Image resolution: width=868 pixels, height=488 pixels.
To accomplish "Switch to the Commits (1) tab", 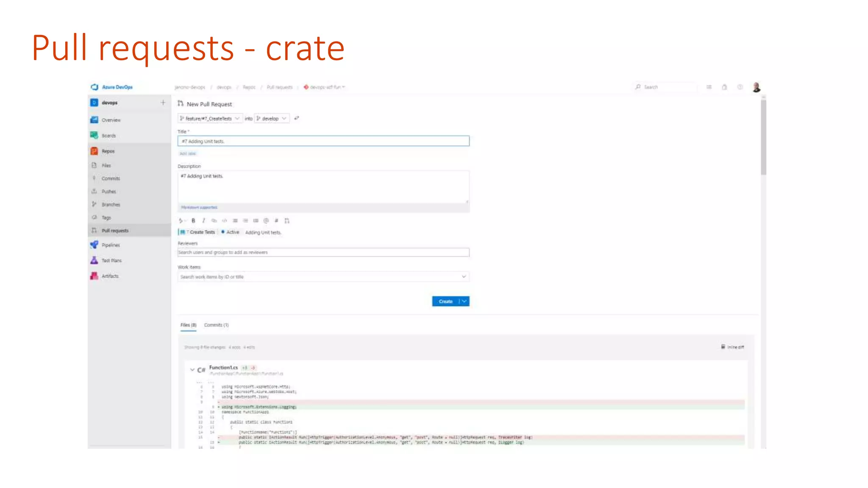I will tap(216, 325).
